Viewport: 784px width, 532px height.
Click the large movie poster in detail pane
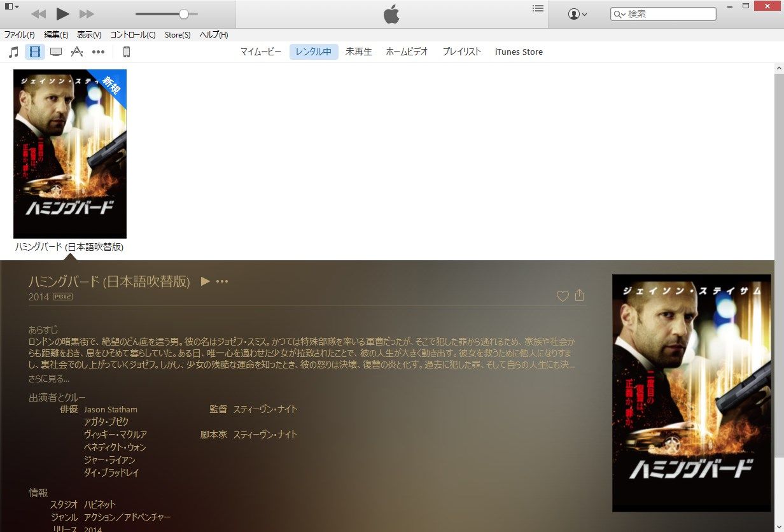(x=692, y=393)
